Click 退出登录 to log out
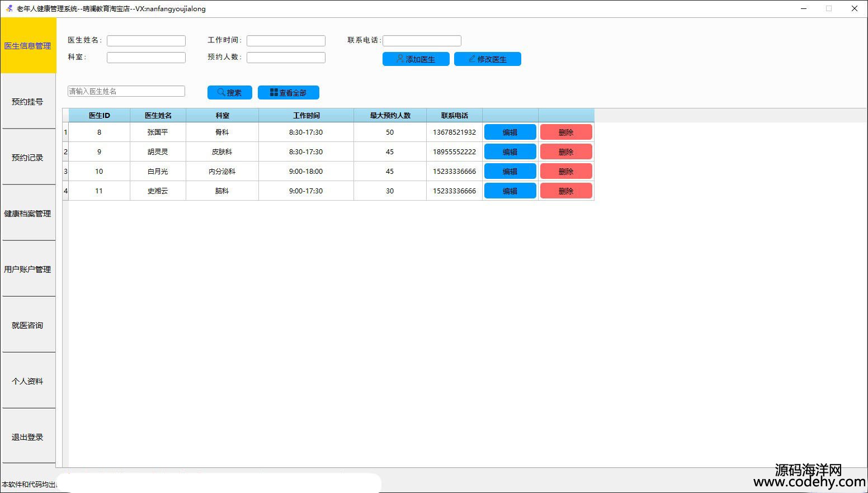The width and height of the screenshot is (868, 493). [27, 437]
